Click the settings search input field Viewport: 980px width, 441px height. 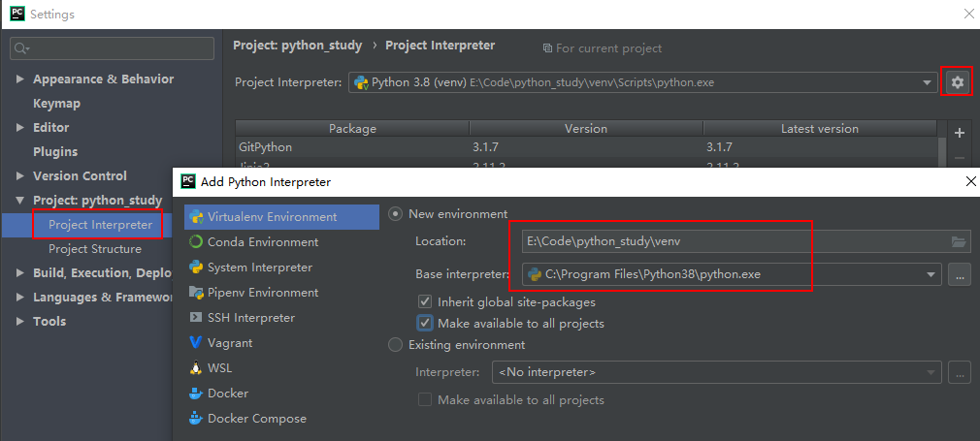[112, 48]
